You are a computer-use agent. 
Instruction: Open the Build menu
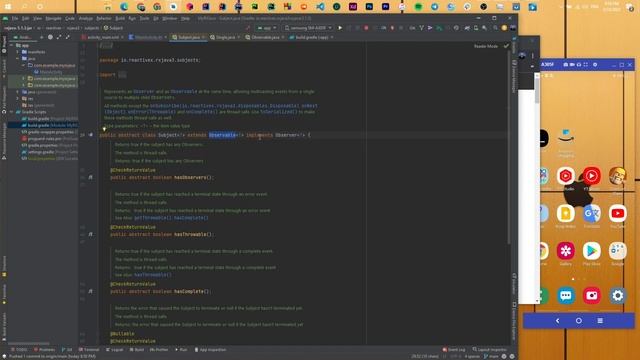pyautogui.click(x=120, y=18)
